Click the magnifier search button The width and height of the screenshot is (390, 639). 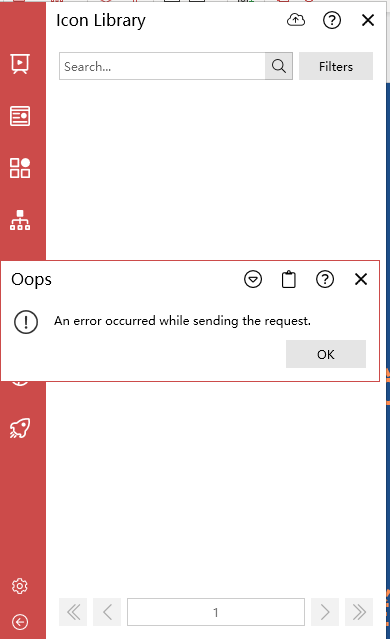[x=279, y=66]
